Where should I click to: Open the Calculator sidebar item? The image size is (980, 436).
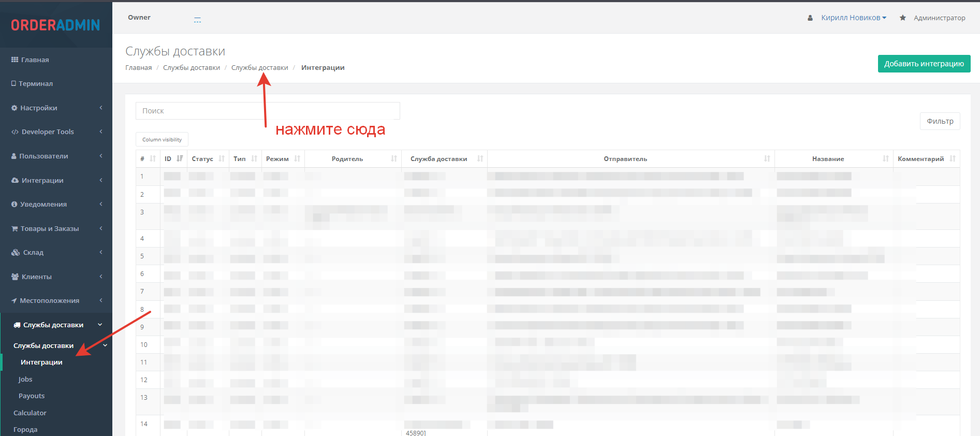[30, 413]
